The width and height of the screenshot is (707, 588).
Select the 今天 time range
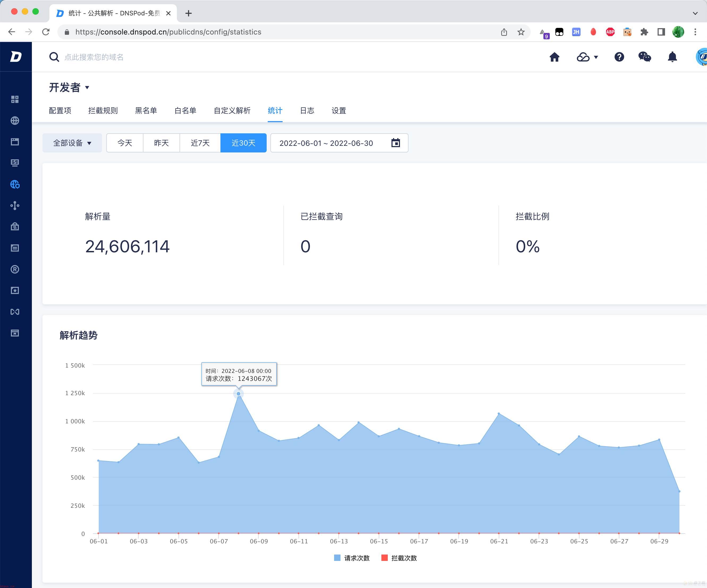[x=125, y=143]
